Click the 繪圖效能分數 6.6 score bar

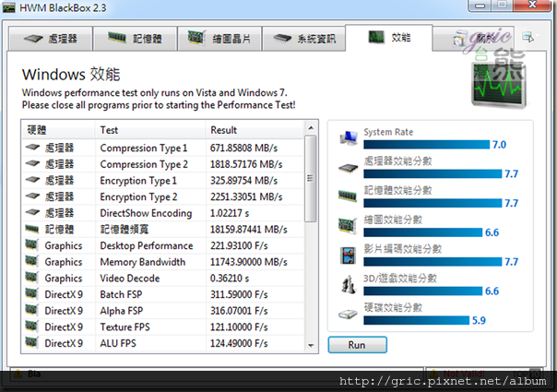[422, 232]
